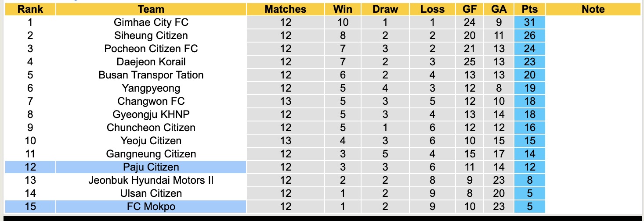Click the Matches column header
Viewport: 644px width, 221px height.
pyautogui.click(x=285, y=9)
